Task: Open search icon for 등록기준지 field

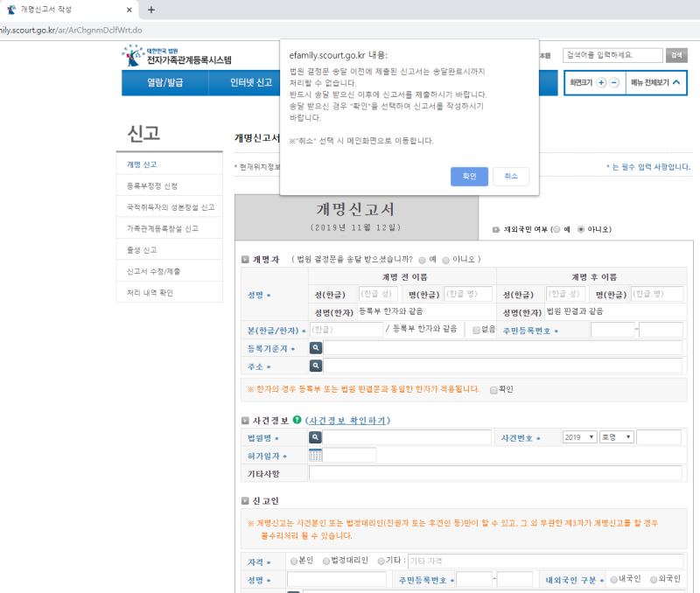Action: click(316, 347)
